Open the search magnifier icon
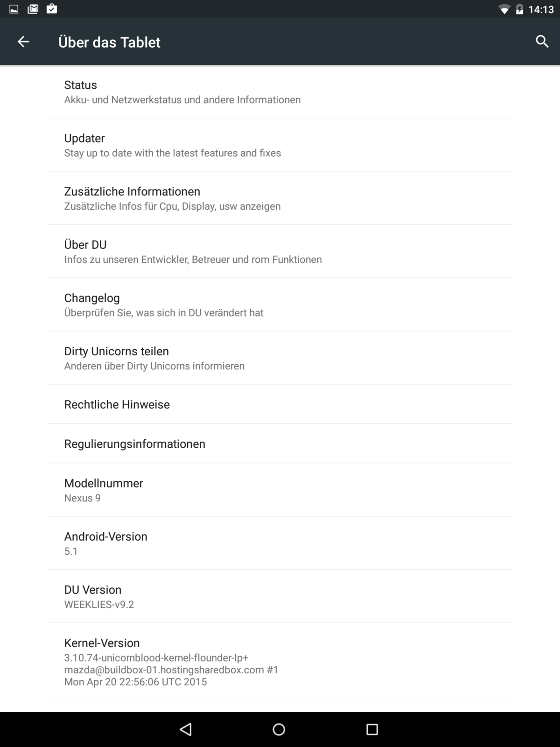 [x=542, y=42]
